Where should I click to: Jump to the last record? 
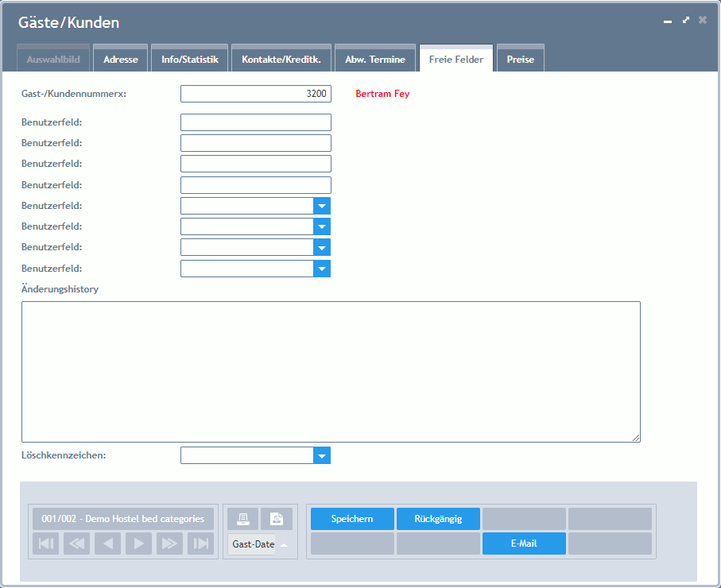[200, 544]
